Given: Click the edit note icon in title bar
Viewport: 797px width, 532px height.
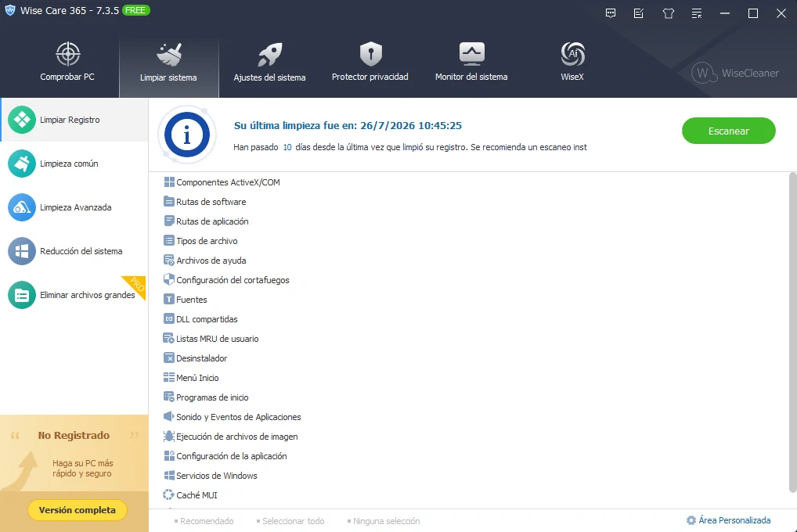Looking at the screenshot, I should tap(639, 13).
